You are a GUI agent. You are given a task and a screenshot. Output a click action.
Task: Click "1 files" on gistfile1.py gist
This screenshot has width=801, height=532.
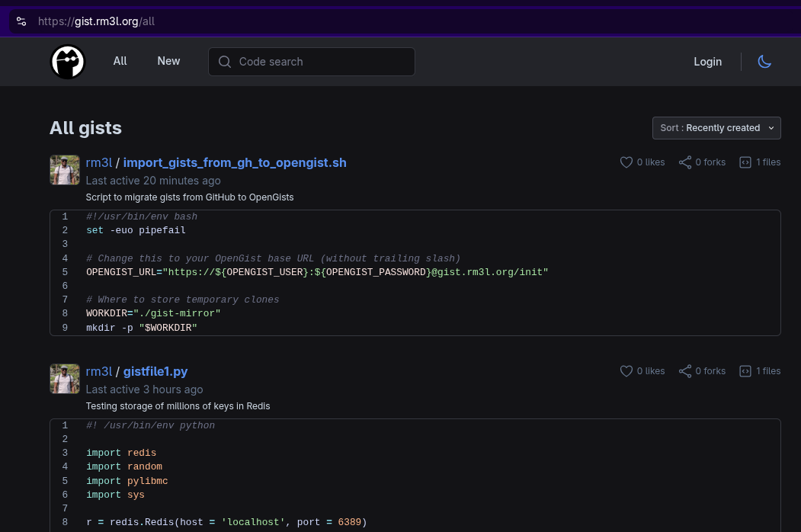click(x=767, y=371)
